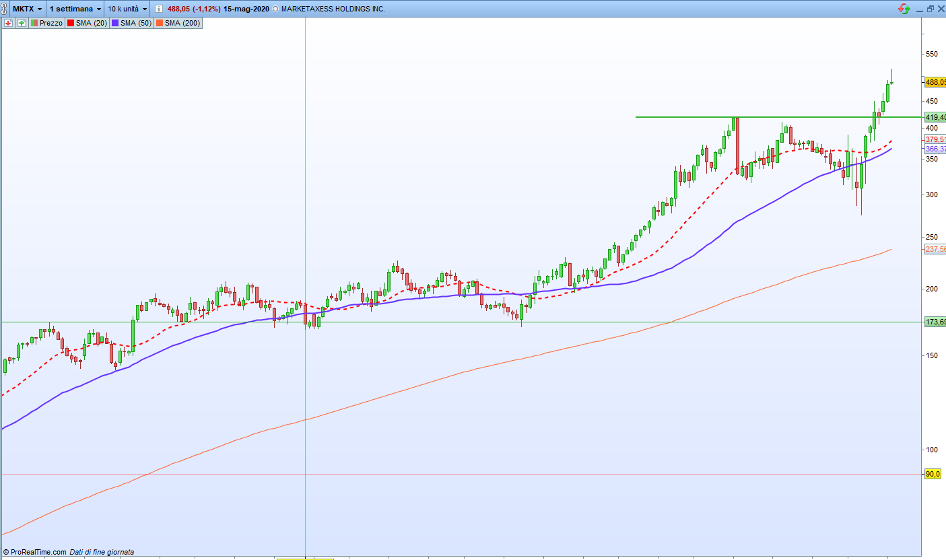Image resolution: width=946 pixels, height=560 pixels.
Task: Click the red down-arrow indicator icon
Action: [8, 23]
